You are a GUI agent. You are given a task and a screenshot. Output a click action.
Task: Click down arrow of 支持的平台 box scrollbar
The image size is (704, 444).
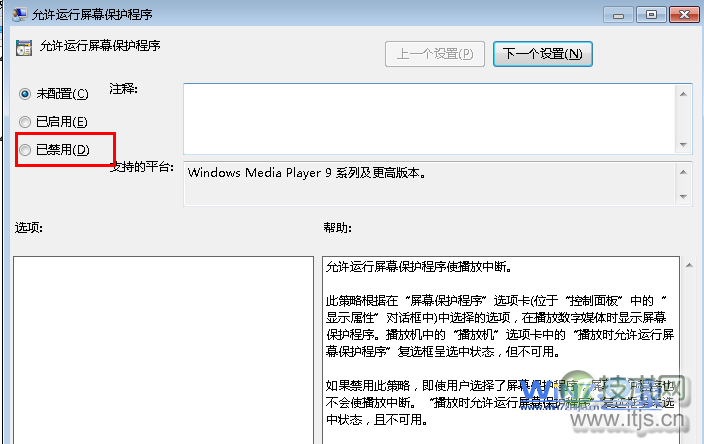(683, 197)
